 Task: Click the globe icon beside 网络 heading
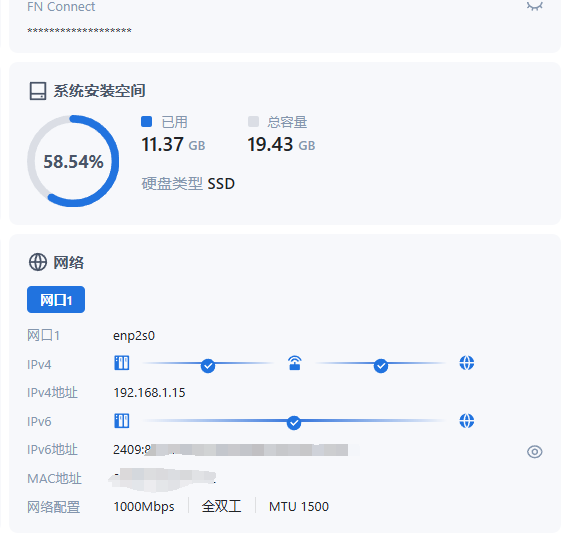coord(38,262)
